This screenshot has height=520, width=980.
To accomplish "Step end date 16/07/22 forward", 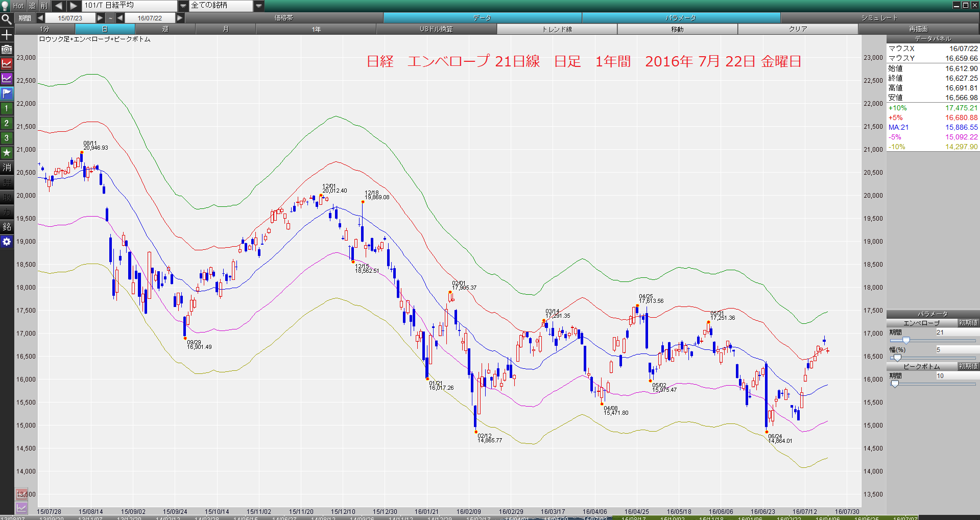I will [x=180, y=18].
